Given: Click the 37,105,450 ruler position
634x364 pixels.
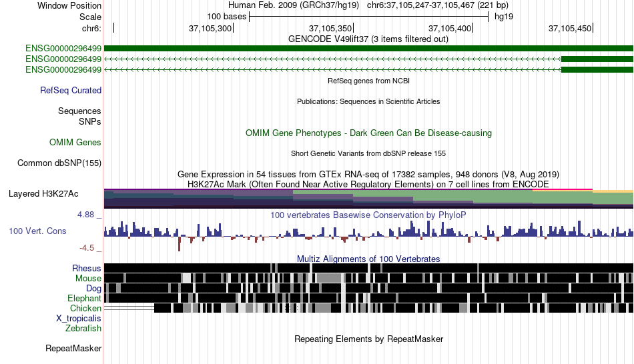Looking at the screenshot, I should [570, 28].
